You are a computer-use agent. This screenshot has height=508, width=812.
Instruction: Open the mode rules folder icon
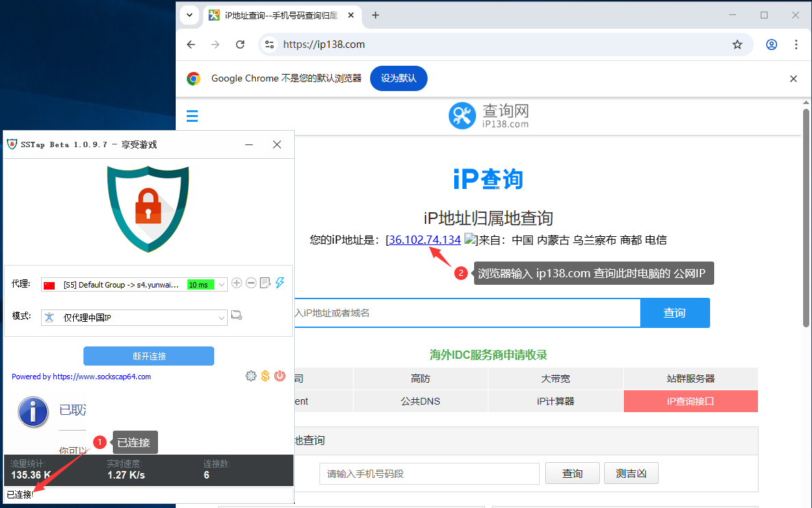pos(237,316)
